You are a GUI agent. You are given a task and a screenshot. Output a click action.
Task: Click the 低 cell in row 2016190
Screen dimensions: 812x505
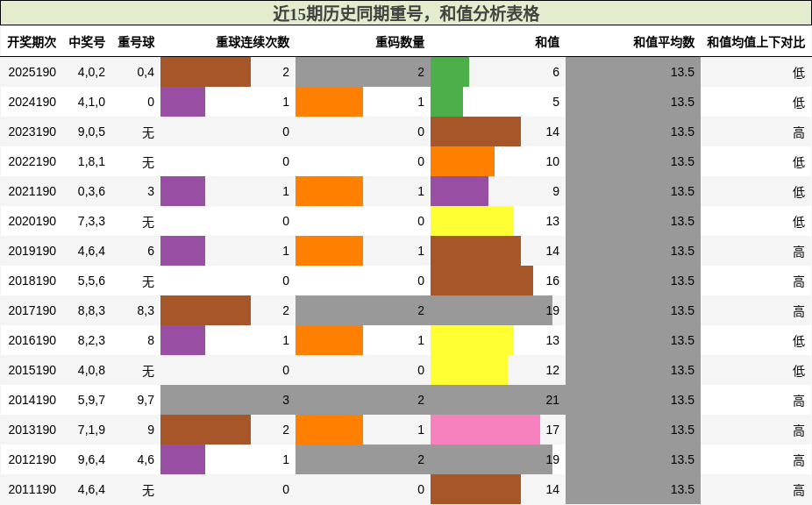click(799, 341)
